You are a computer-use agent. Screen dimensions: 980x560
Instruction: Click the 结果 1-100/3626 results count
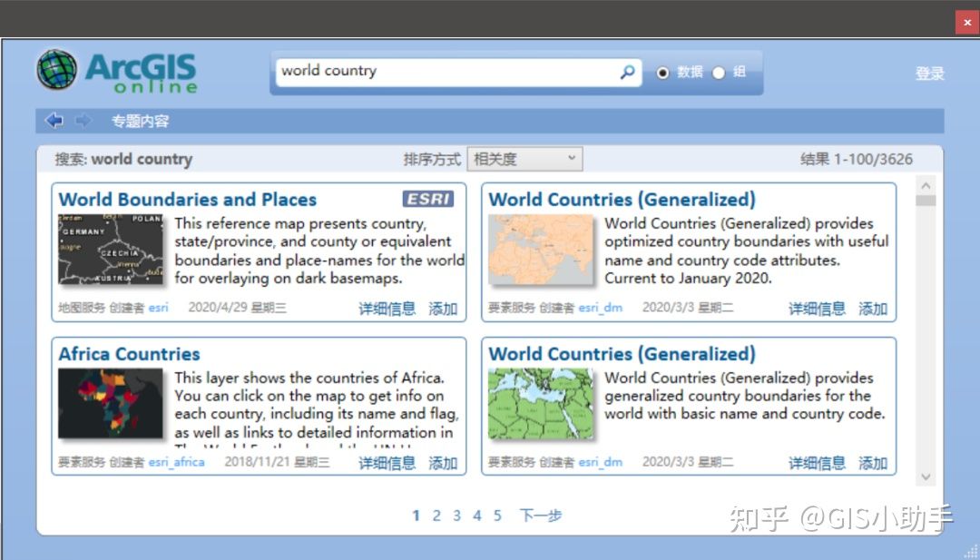click(857, 160)
